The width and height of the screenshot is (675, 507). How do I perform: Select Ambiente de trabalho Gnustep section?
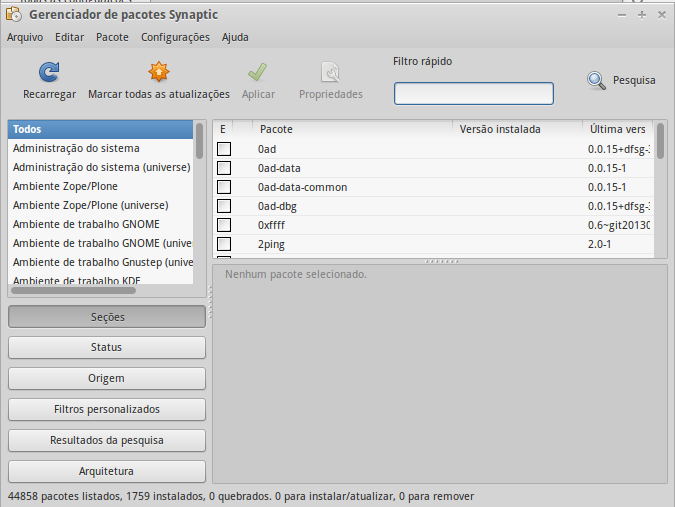100,262
